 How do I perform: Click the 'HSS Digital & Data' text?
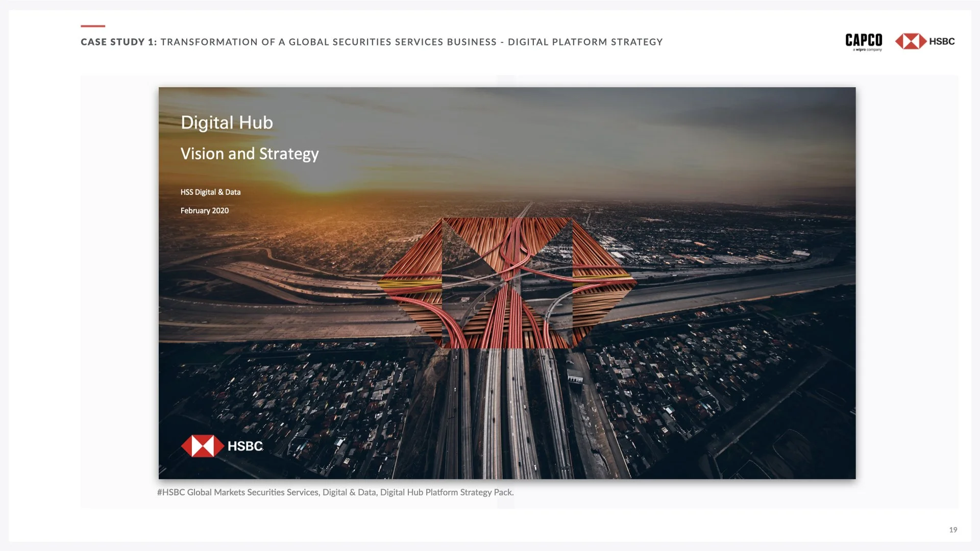(x=210, y=192)
